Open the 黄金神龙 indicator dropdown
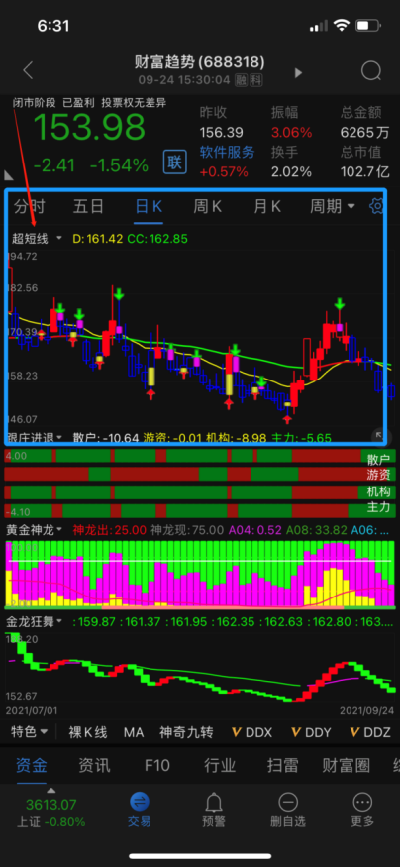401x868 pixels. (x=35, y=530)
